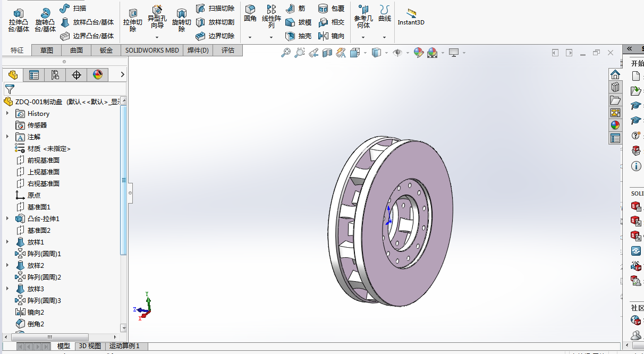This screenshot has height=354, width=644.
Task: Open Edit Appearance color ball in view toolbar
Action: coord(419,53)
